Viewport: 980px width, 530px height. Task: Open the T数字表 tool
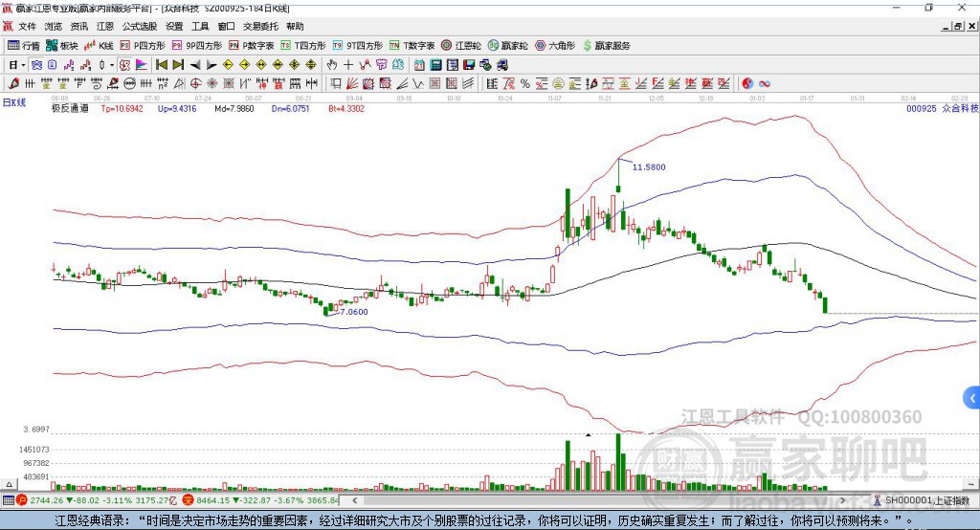(x=412, y=46)
